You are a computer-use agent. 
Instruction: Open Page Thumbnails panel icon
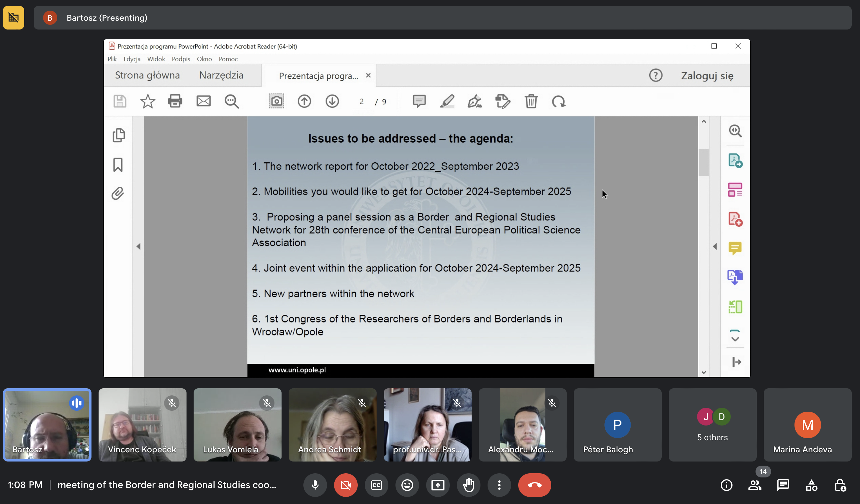coord(118,135)
